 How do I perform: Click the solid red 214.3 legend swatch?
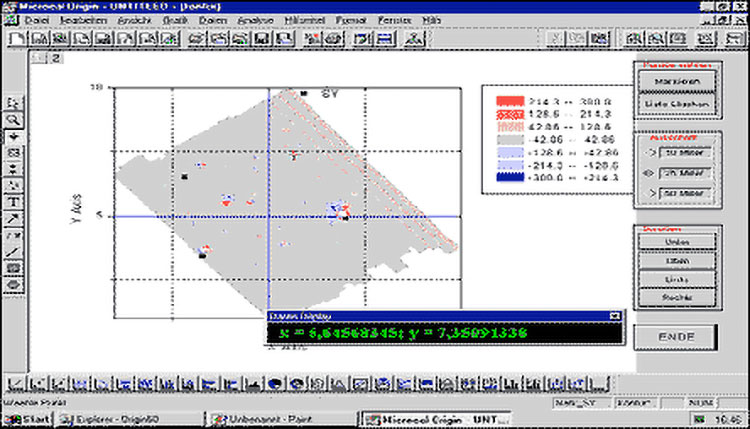510,101
